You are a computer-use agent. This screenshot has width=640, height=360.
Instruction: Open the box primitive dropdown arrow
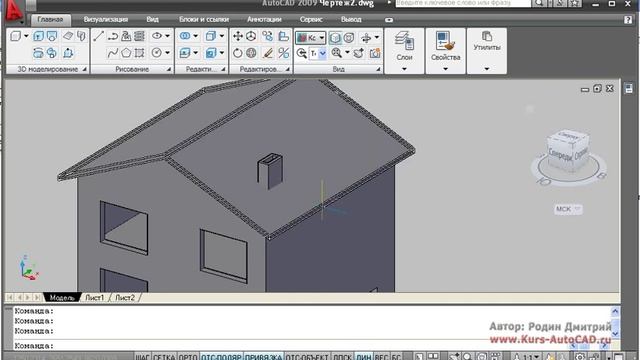[26, 36]
